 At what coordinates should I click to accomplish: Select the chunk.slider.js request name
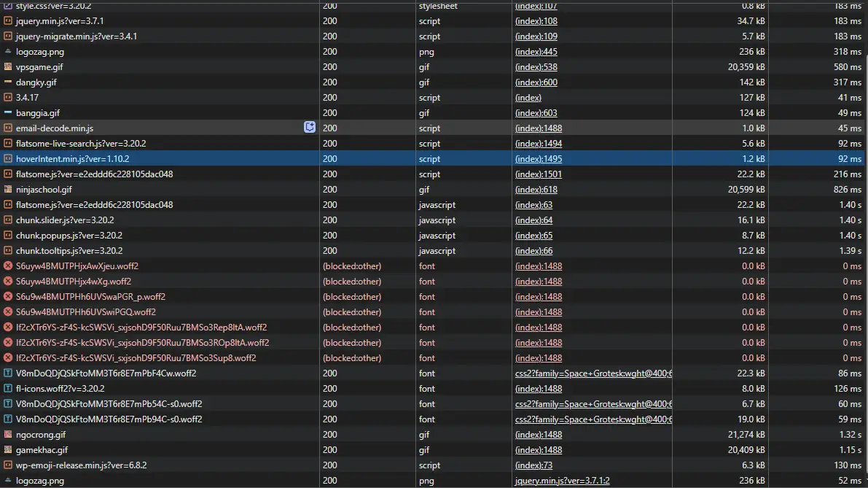65,220
